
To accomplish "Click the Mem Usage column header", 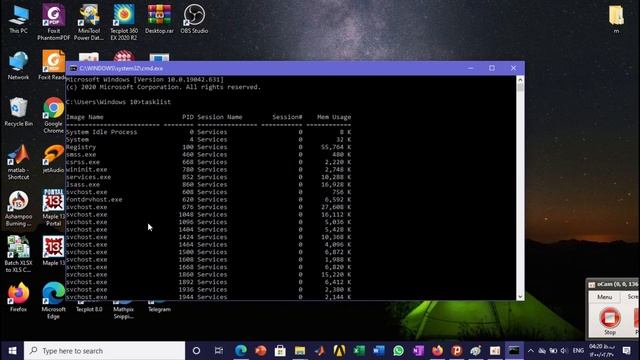I will coord(334,117).
